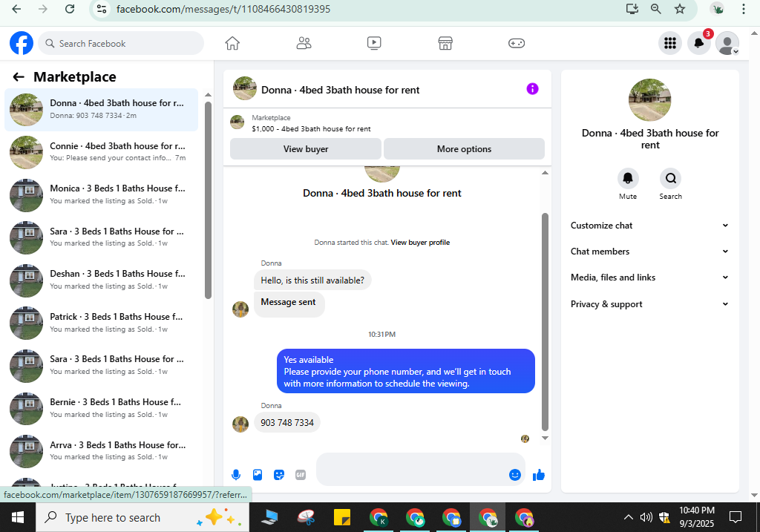Open Donna conversation in the list

point(101,110)
